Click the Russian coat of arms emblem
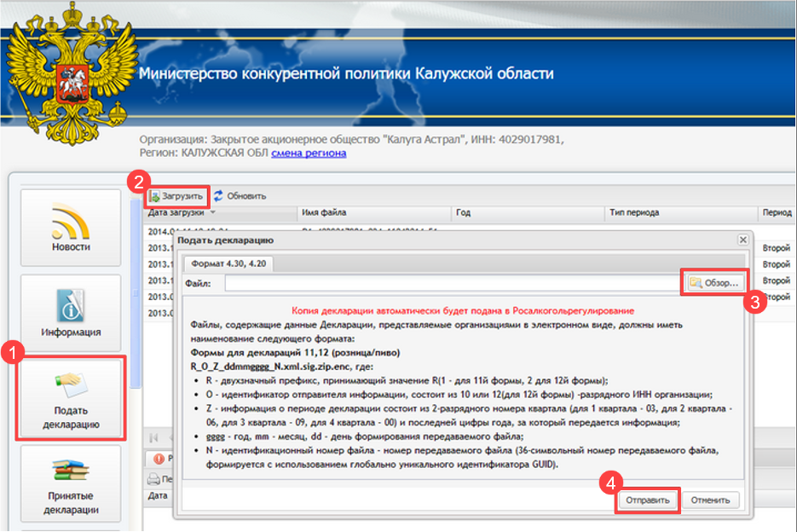This screenshot has width=797, height=532. [72, 74]
